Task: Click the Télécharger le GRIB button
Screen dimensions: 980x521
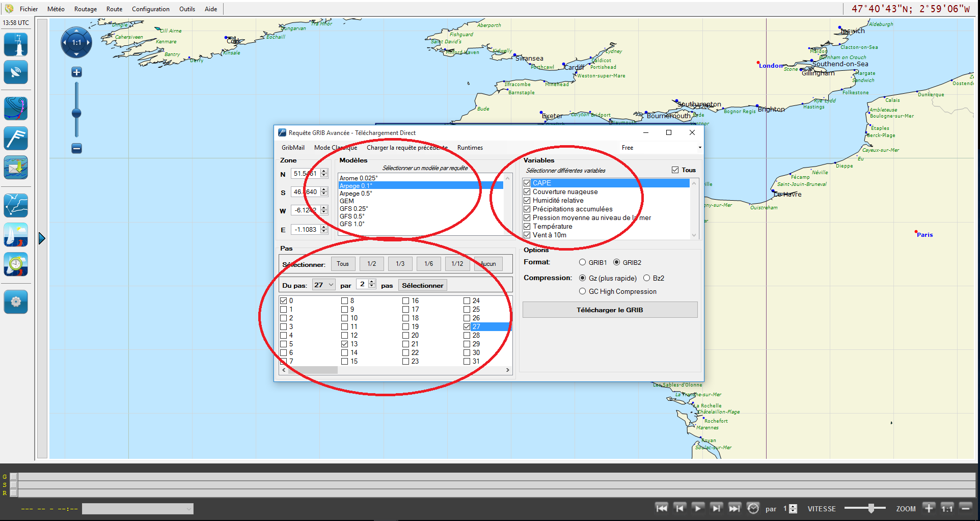Action: click(x=610, y=310)
